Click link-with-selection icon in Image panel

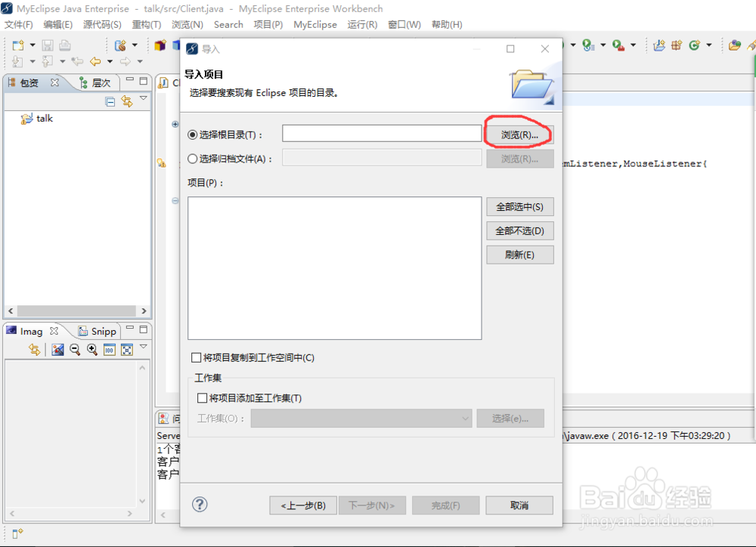click(34, 349)
